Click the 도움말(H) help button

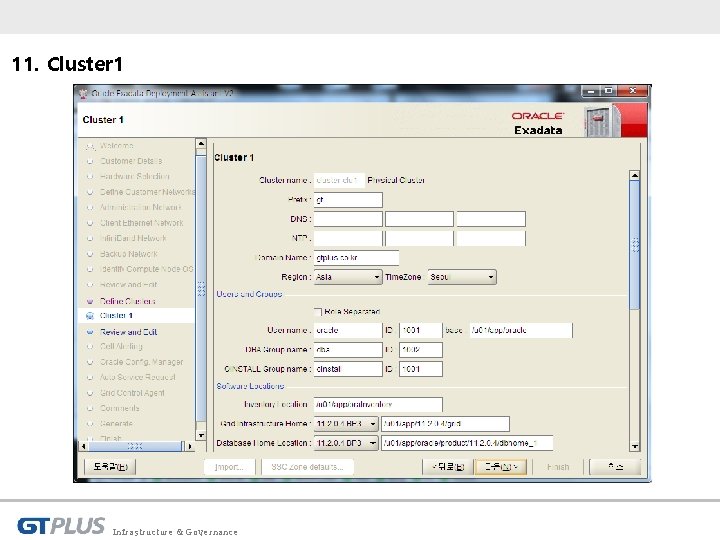point(110,467)
